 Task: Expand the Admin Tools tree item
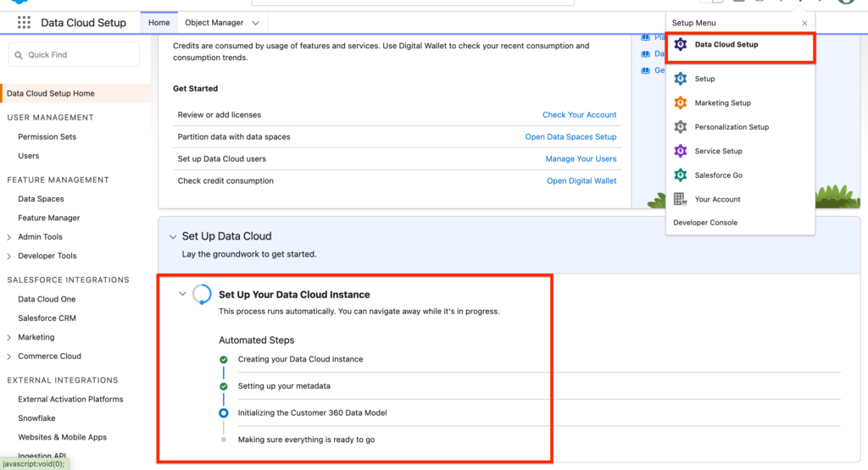point(9,237)
